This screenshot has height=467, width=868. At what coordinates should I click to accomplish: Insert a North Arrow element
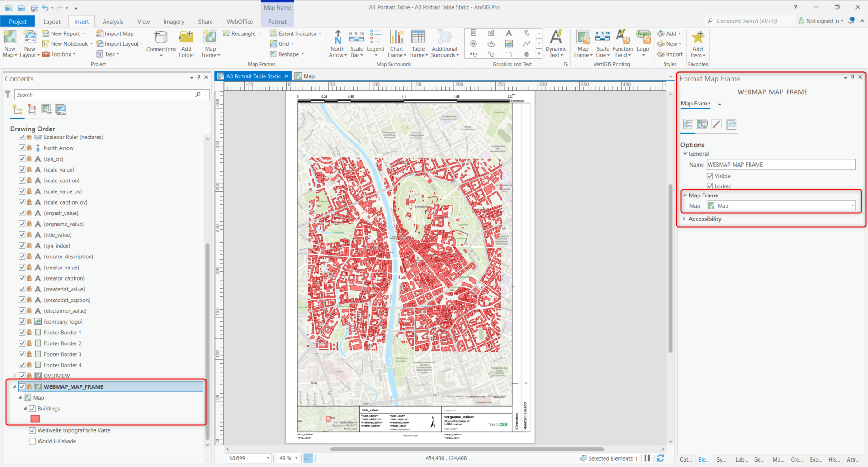click(337, 38)
